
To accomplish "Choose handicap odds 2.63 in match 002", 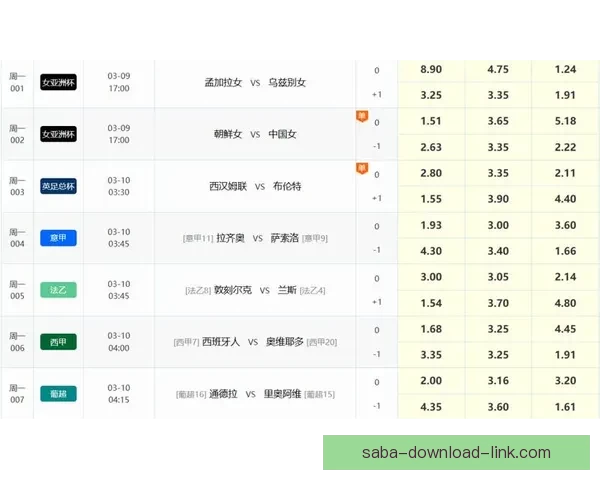I will coord(431,147).
